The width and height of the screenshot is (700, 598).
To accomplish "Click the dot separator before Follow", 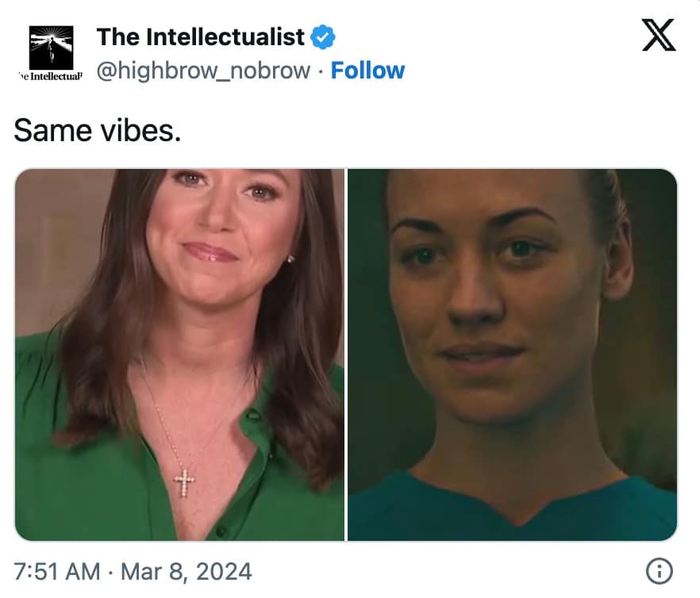I will [320, 71].
